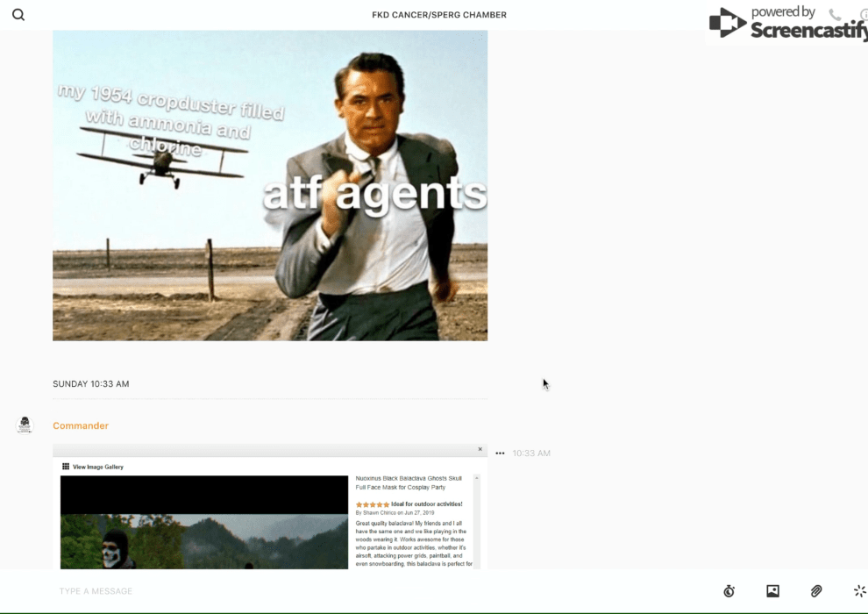868x614 pixels.
Task: Open conversation info via the circled i icon
Action: pyautogui.click(x=863, y=15)
